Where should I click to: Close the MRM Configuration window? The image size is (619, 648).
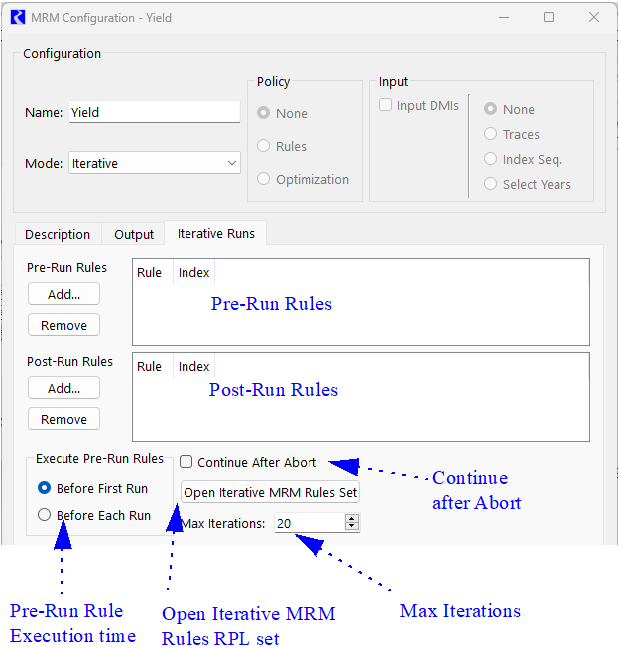tap(594, 17)
